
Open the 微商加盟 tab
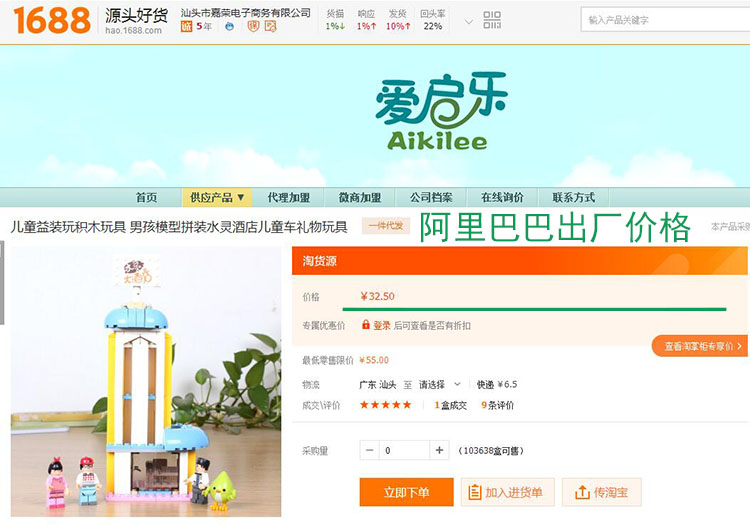(x=360, y=197)
